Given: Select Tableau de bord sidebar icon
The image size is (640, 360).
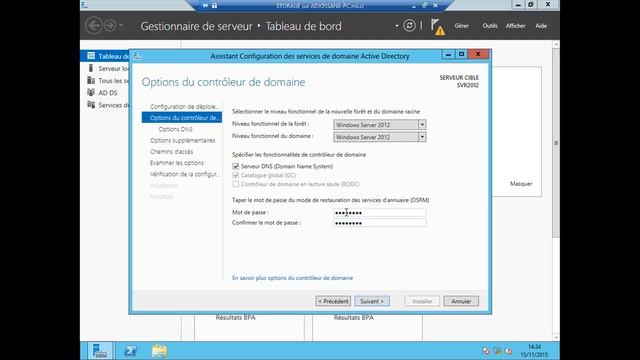Looking at the screenshot, I should coord(91,56).
